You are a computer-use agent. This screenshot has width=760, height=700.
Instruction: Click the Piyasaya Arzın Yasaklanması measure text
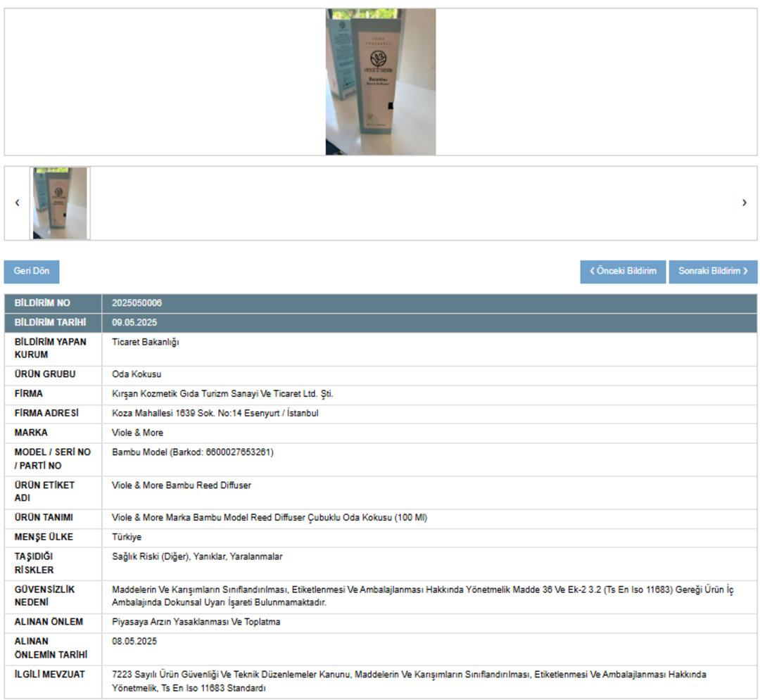(196, 622)
